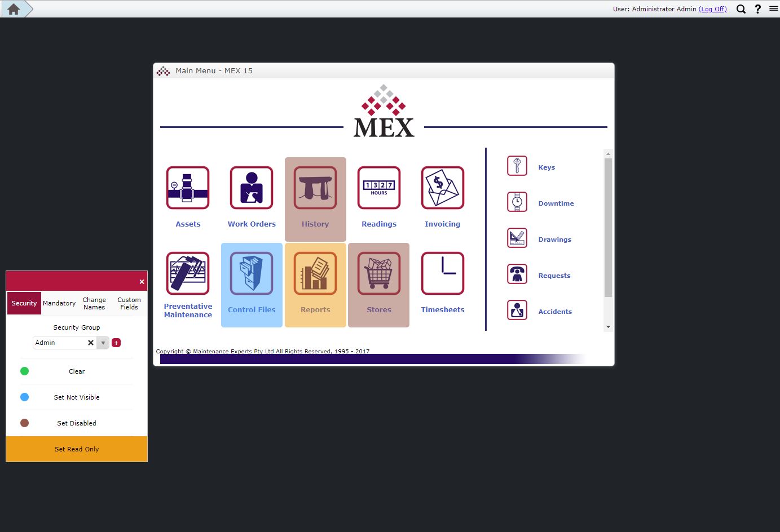Image resolution: width=780 pixels, height=532 pixels.
Task: Switch to the Change Names tab
Action: 94,303
